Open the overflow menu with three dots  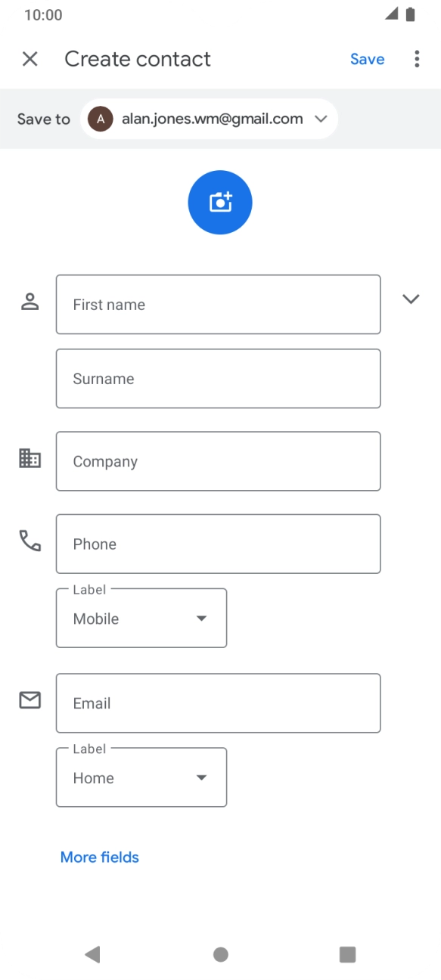(417, 58)
